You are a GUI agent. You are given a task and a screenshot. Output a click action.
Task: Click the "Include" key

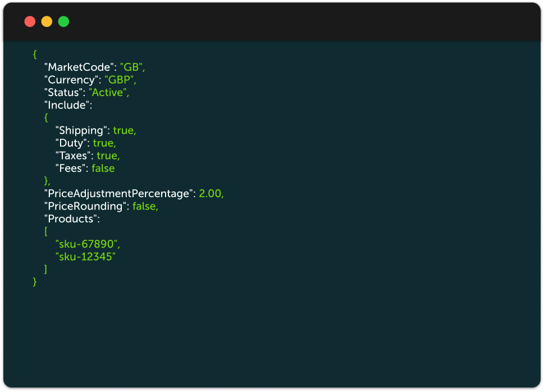point(67,105)
